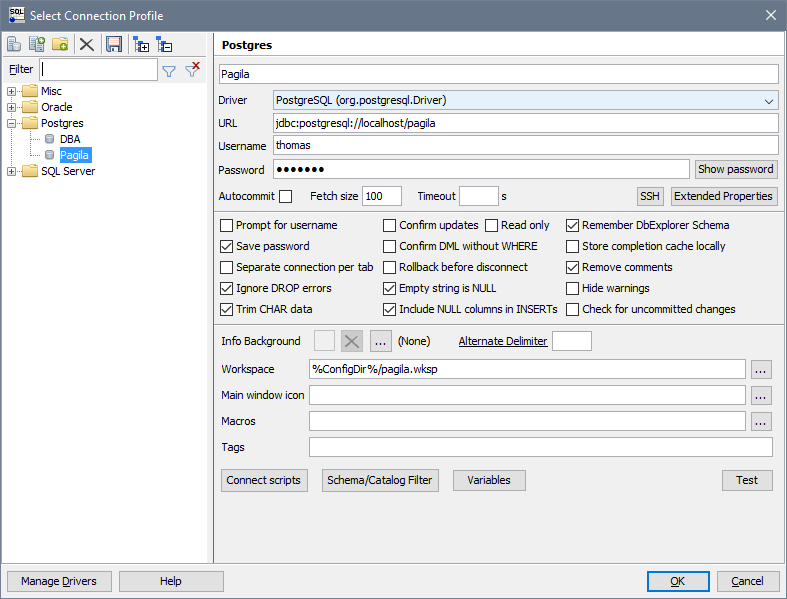Expand the SQL Server group in the tree
Viewport: 787px width, 599px height.
12,171
